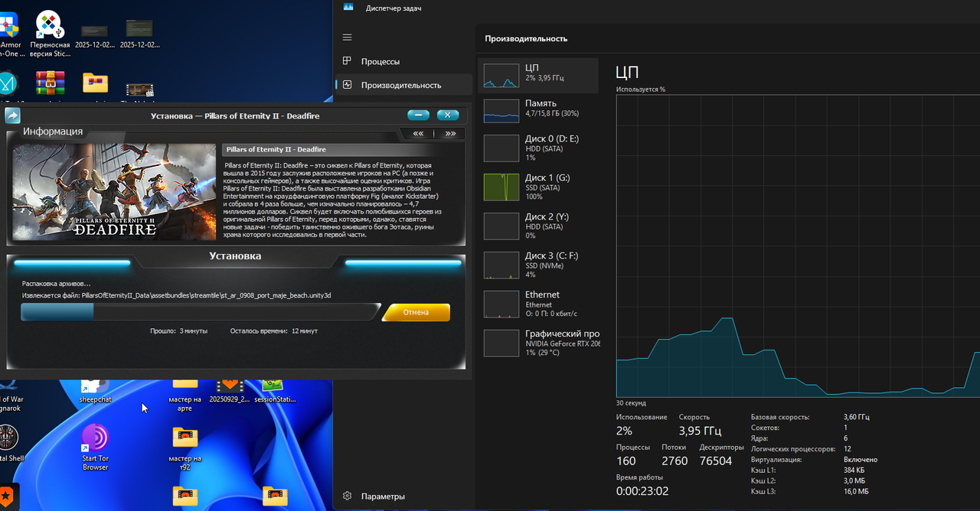Open Параметры in Task Manager sidebar
This screenshot has width=980, height=511.
403,496
